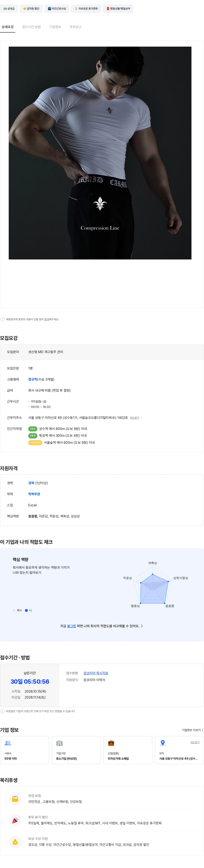Click the arrow after 비교해볼 수 있어요
This screenshot has height=868, width=204.
tap(142, 626)
